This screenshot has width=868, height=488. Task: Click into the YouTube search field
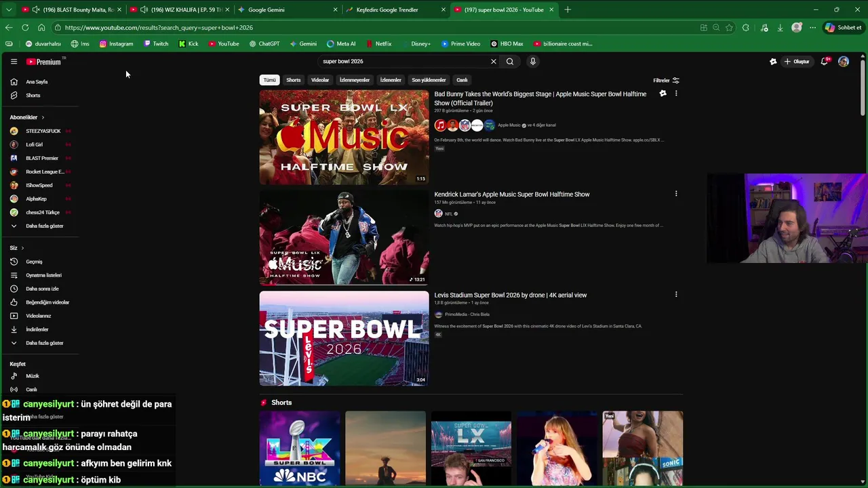coord(403,62)
